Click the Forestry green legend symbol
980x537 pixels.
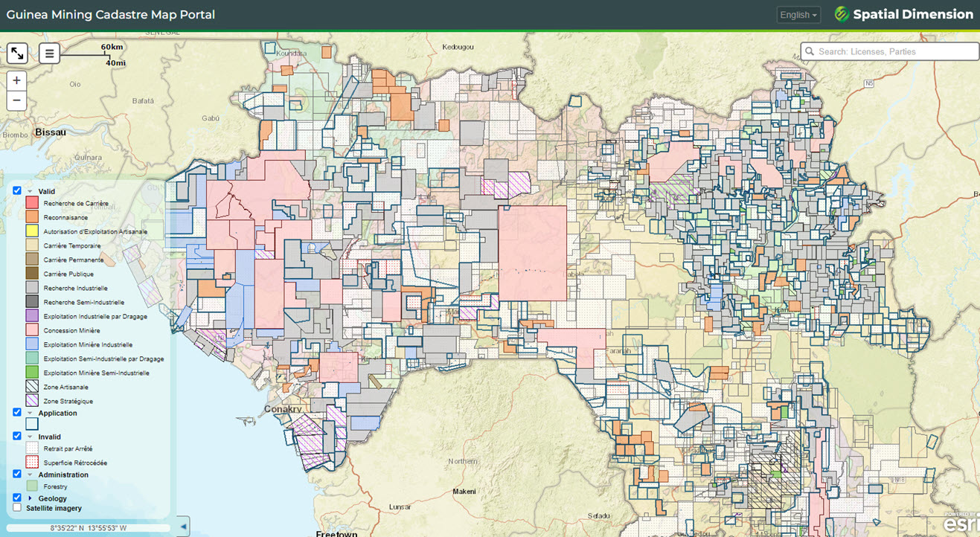pos(32,486)
